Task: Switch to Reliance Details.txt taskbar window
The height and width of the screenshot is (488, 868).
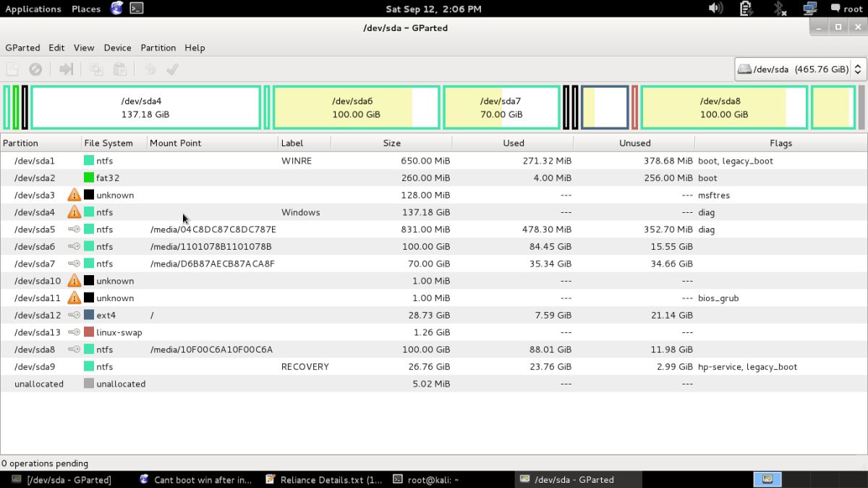Action: tap(323, 479)
